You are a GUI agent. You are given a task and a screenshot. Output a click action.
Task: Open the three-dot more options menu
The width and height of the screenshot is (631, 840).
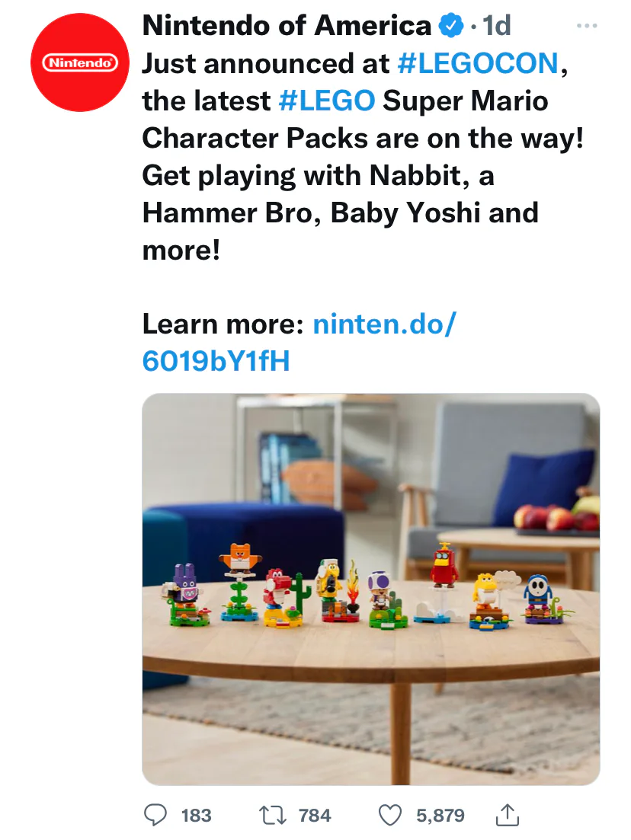tap(587, 26)
